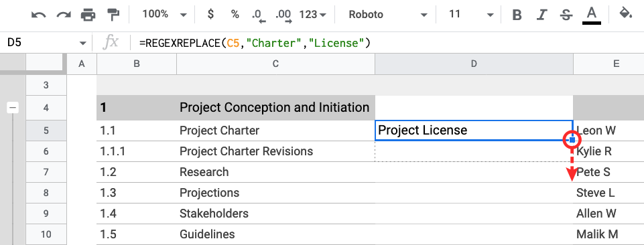Click the cell 'Project Conception and Initiation'
This screenshot has width=644, height=245.
[275, 108]
